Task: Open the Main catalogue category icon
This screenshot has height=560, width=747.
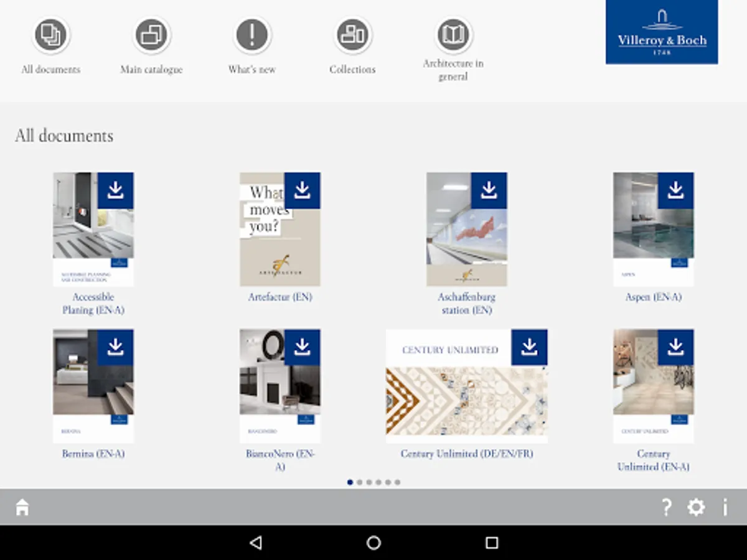Action: click(152, 35)
